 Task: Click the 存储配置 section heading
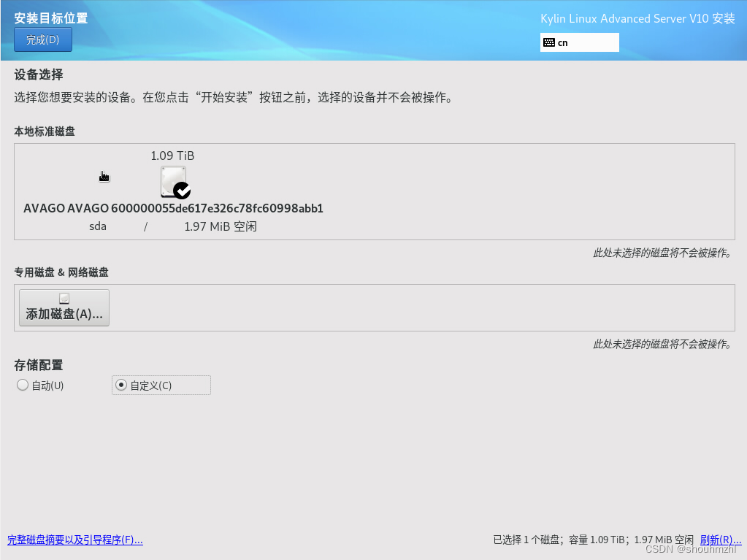coord(39,365)
